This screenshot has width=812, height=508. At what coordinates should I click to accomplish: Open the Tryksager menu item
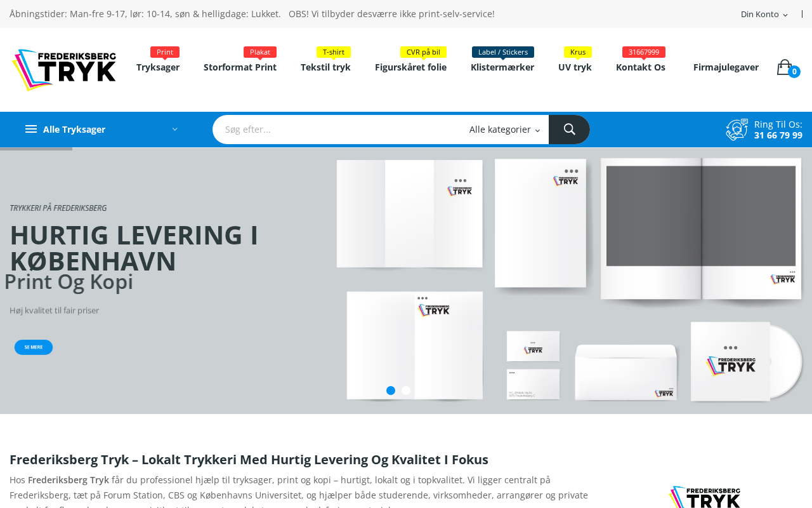click(x=158, y=67)
